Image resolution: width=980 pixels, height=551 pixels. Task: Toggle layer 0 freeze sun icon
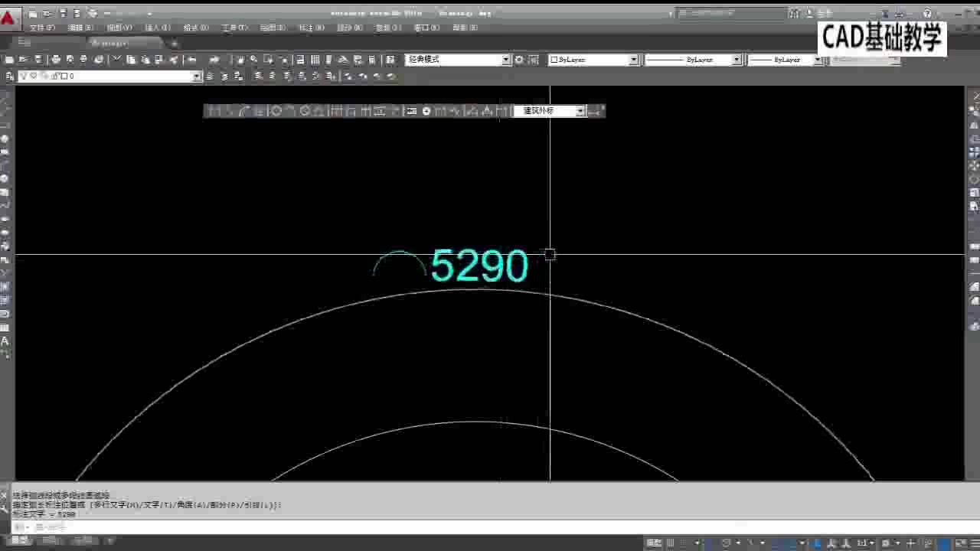click(33, 76)
